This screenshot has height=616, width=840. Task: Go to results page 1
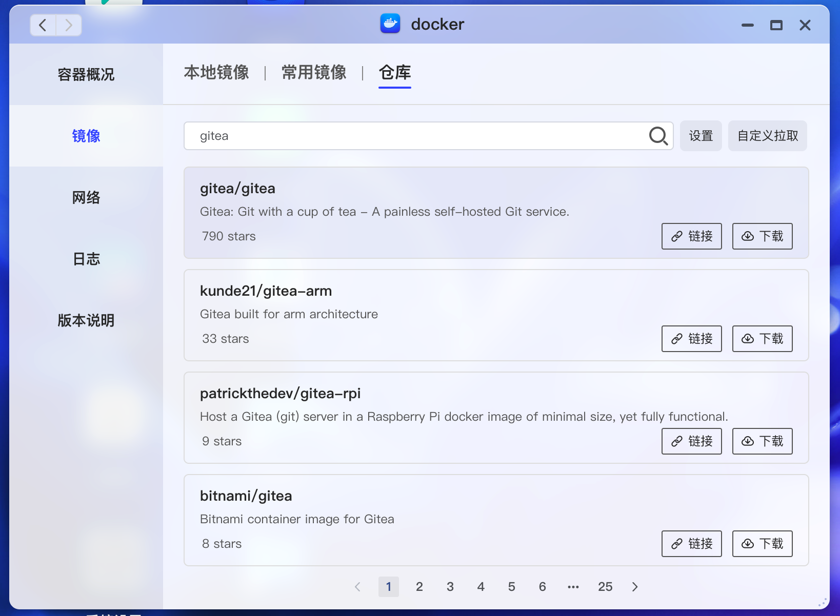[x=389, y=587]
